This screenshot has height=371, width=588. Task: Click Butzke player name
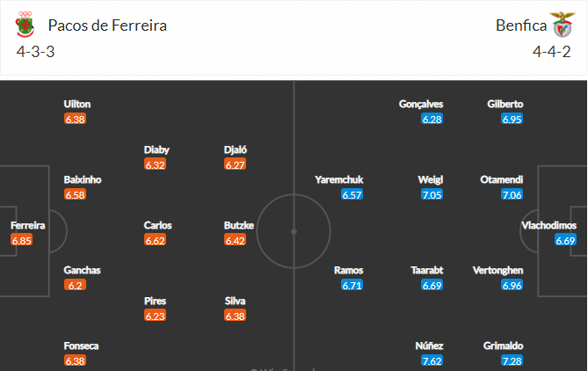point(239,225)
